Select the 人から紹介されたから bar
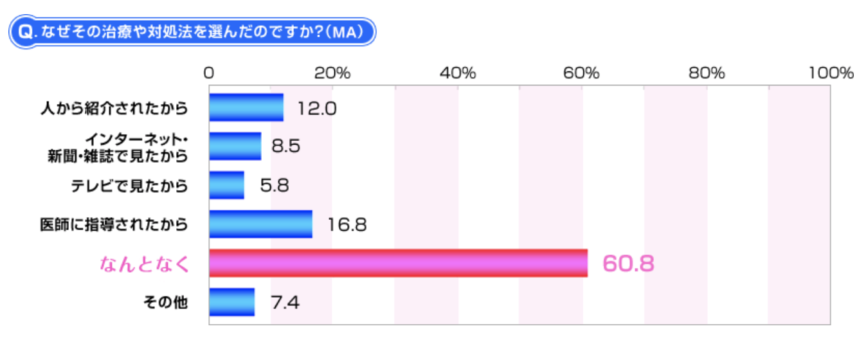The image size is (868, 342). click(246, 107)
